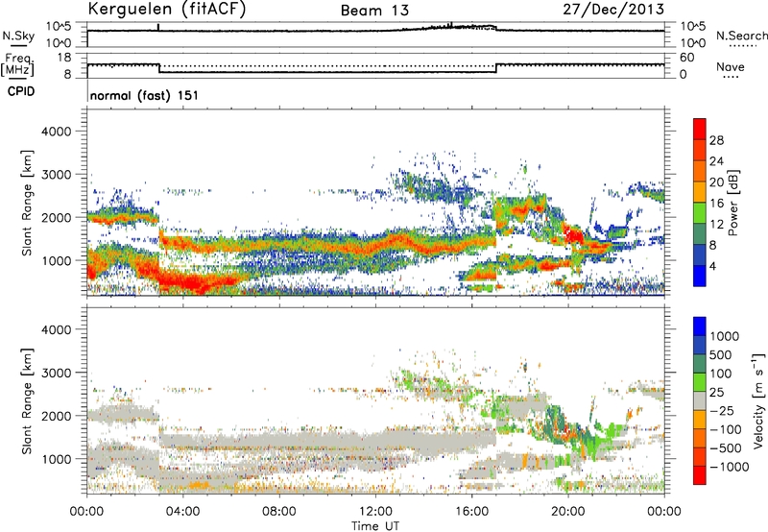
Task: Click the 04:00 time axis label
Action: coord(182,512)
